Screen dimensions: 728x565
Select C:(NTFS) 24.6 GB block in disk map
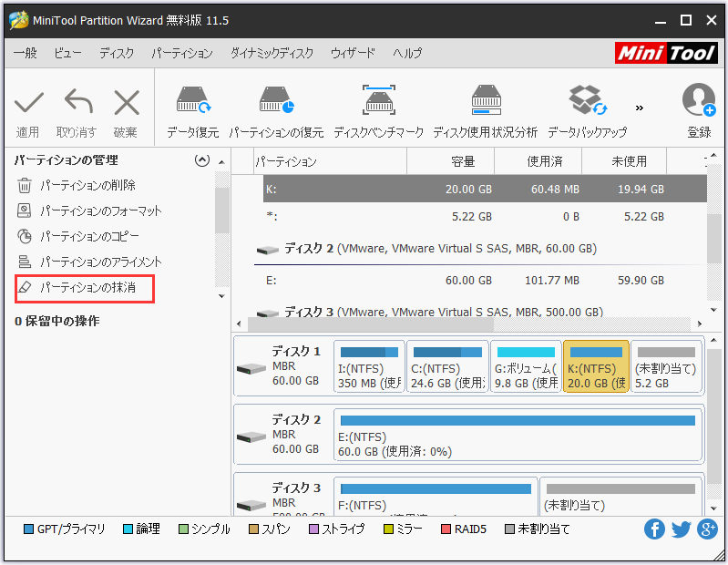[x=447, y=366]
